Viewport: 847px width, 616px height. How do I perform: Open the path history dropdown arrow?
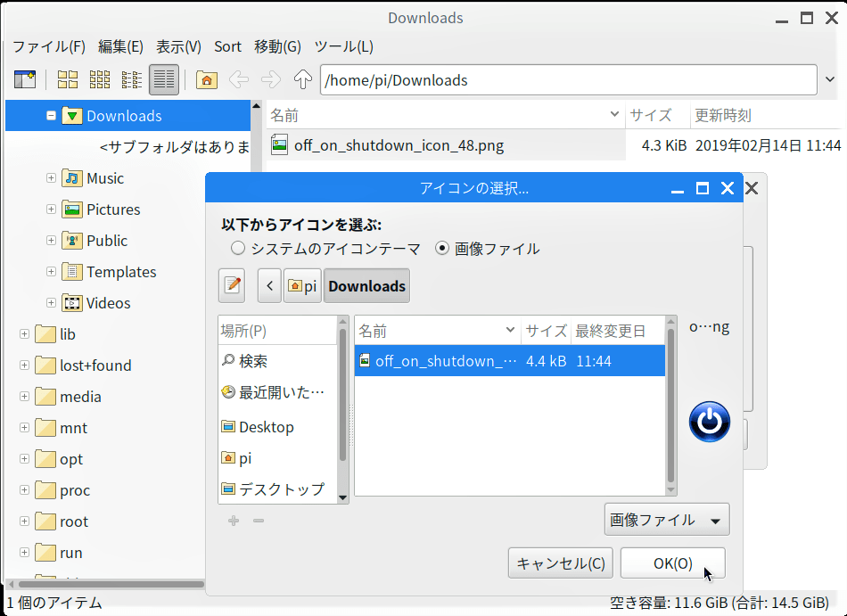point(830,80)
